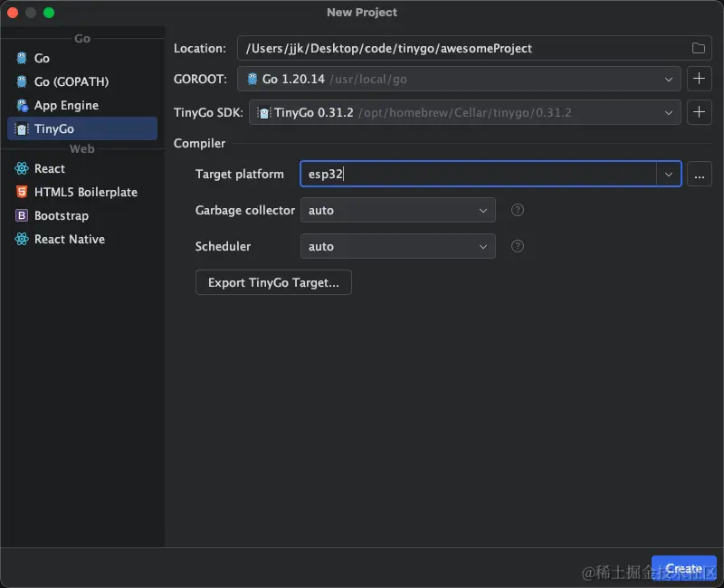This screenshot has height=588, width=724.
Task: Expand the TinyGo SDK dropdown arrow
Action: coord(669,112)
